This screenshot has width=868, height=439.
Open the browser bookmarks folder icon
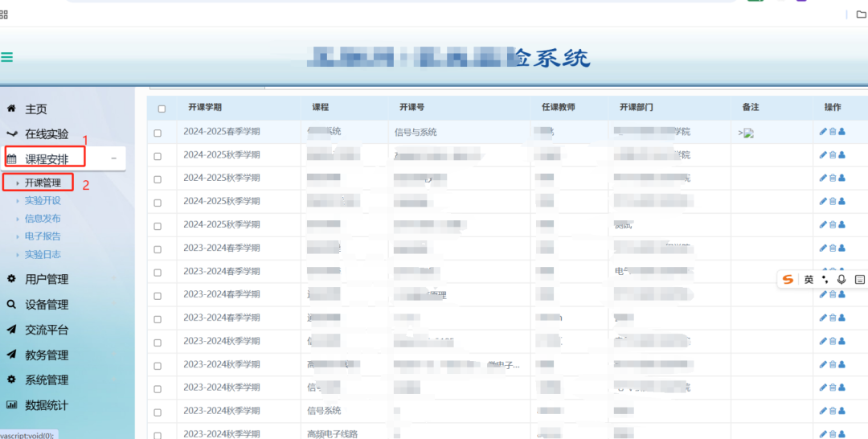(862, 14)
